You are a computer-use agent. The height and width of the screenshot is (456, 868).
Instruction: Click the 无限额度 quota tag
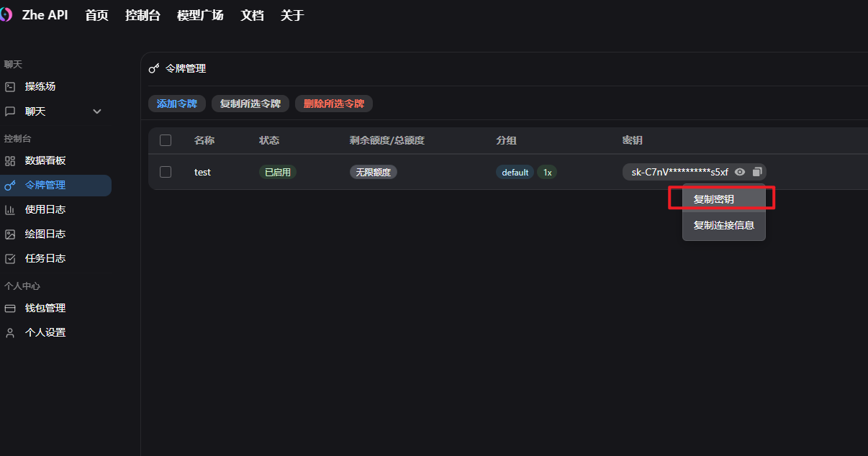pos(374,172)
